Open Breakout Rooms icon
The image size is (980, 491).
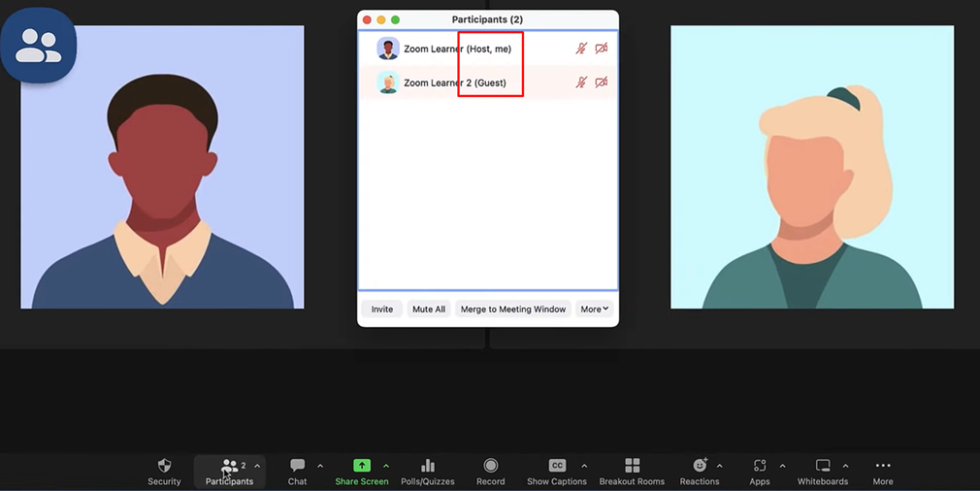pos(632,467)
